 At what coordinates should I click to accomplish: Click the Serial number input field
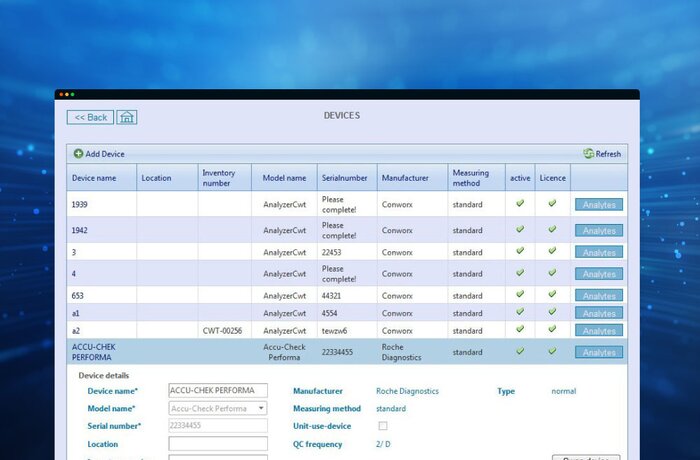pyautogui.click(x=217, y=426)
